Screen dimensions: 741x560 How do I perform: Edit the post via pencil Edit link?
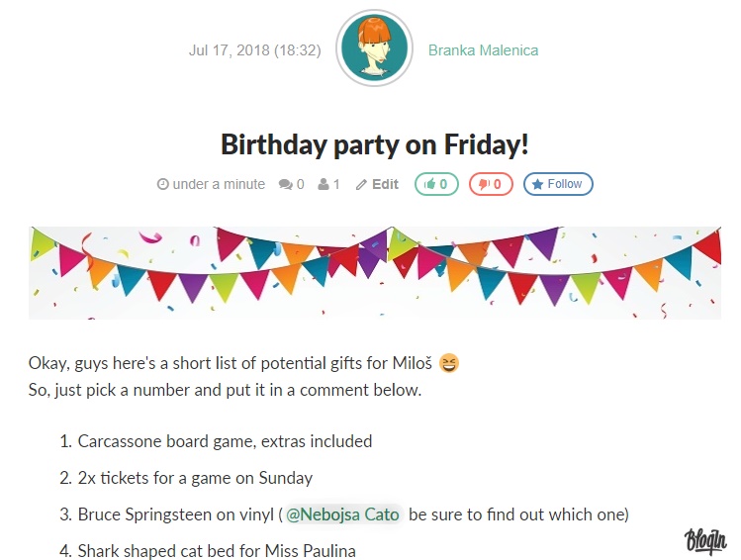378,184
